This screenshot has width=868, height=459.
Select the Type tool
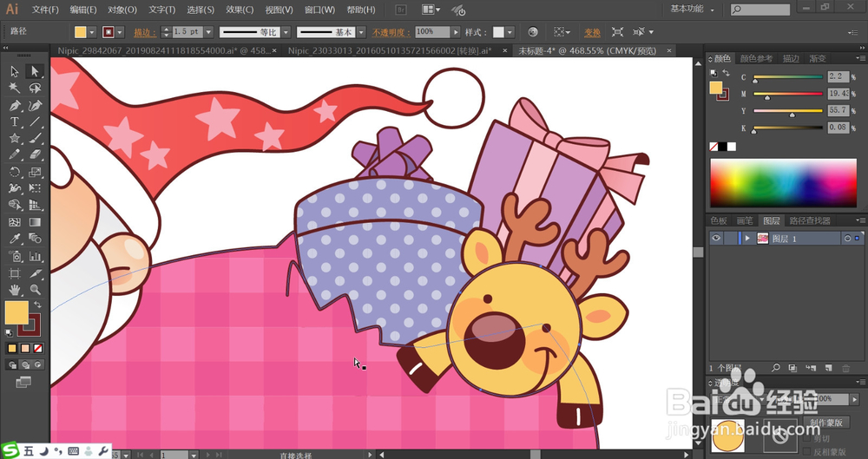coord(15,121)
